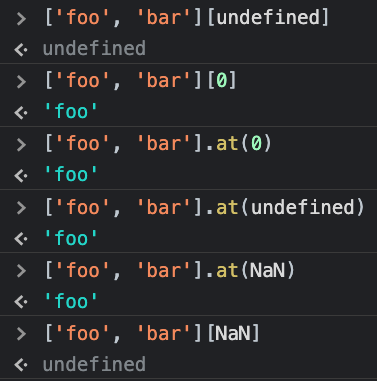The width and height of the screenshot is (377, 381).
Task: Click the input line ['foo', 'bar'][undefined]
Action: coord(187,17)
